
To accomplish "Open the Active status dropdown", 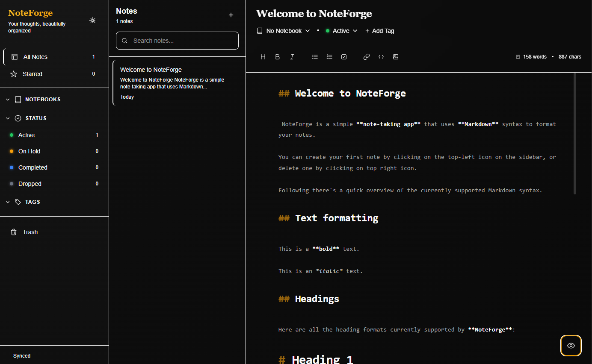I will pos(341,31).
